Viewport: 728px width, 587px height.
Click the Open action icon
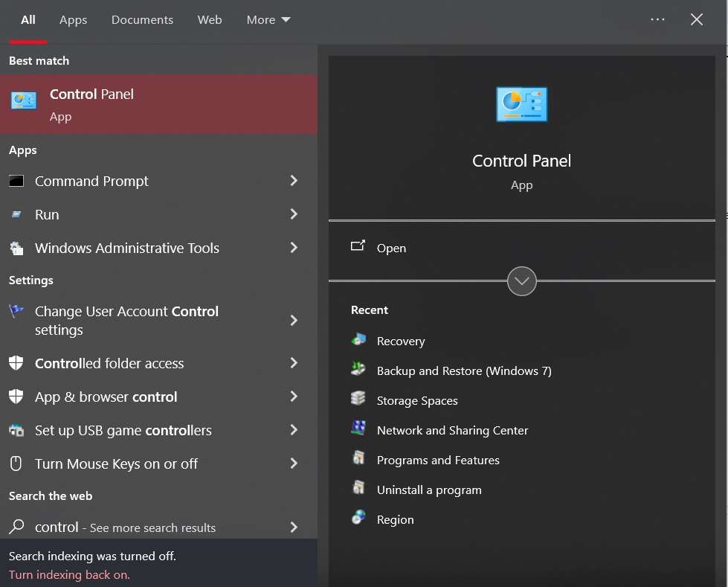[358, 246]
